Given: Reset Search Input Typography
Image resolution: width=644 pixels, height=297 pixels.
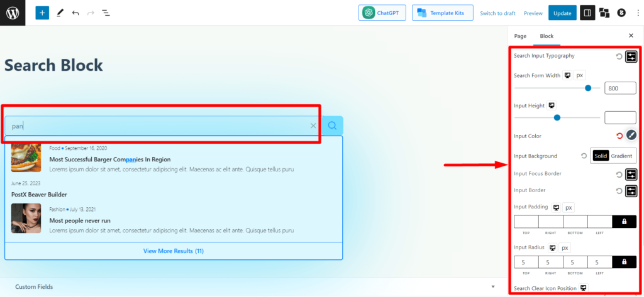Looking at the screenshot, I should coord(619,57).
